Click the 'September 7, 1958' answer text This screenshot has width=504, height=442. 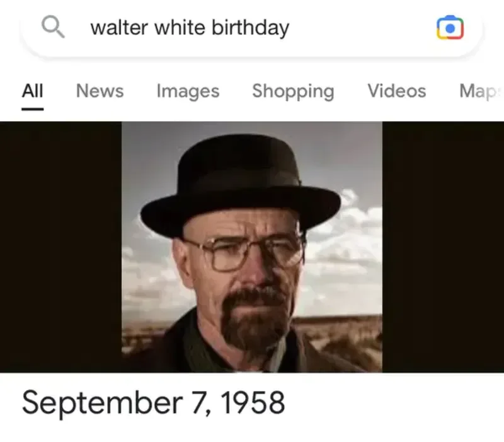(153, 403)
